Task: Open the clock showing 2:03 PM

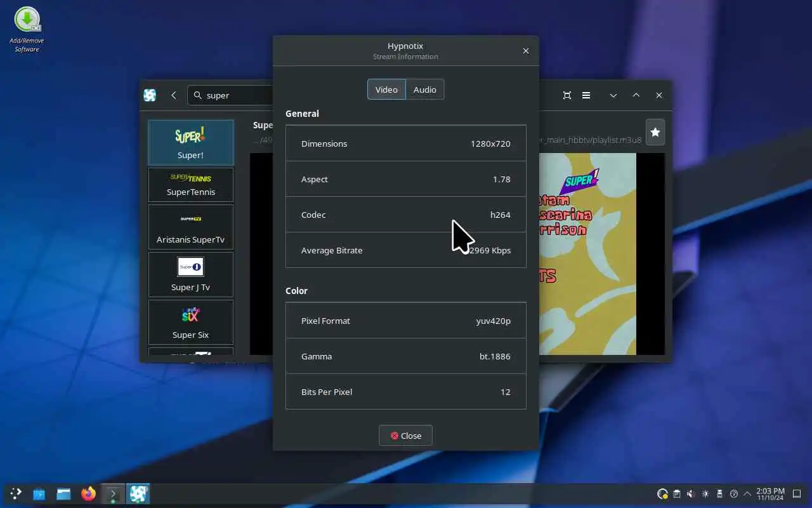Action: coord(770,494)
